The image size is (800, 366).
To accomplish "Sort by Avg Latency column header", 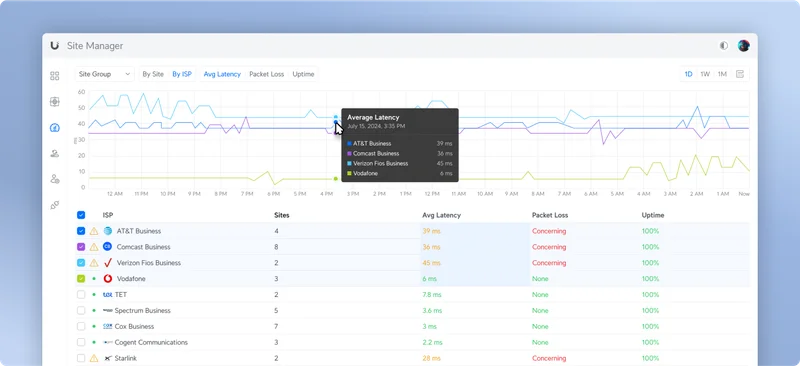I will (x=441, y=215).
